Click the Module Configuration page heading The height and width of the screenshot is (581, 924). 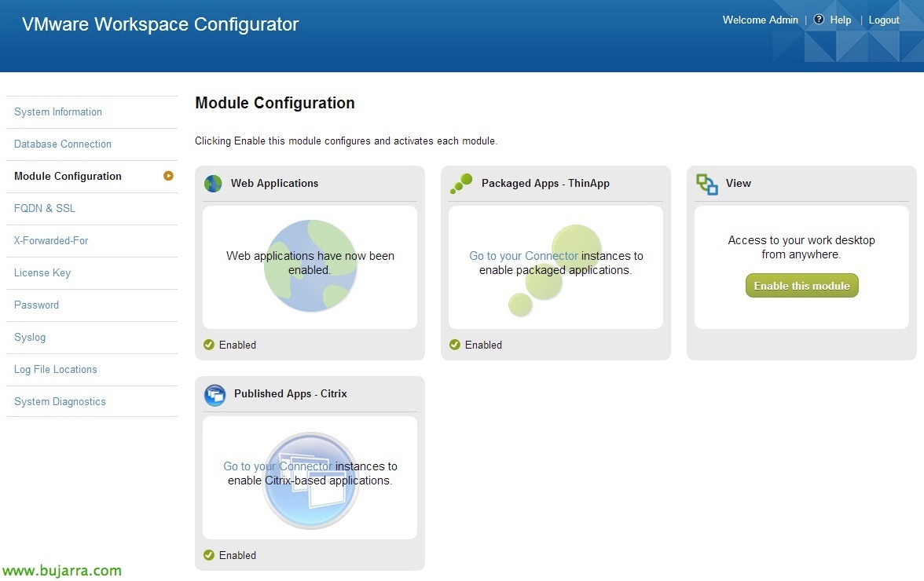[275, 103]
